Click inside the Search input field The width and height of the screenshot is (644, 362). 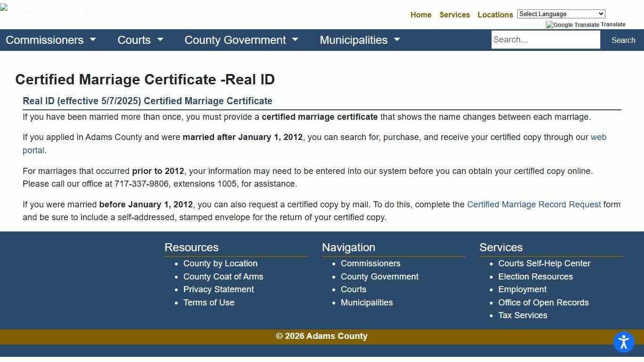(545, 40)
